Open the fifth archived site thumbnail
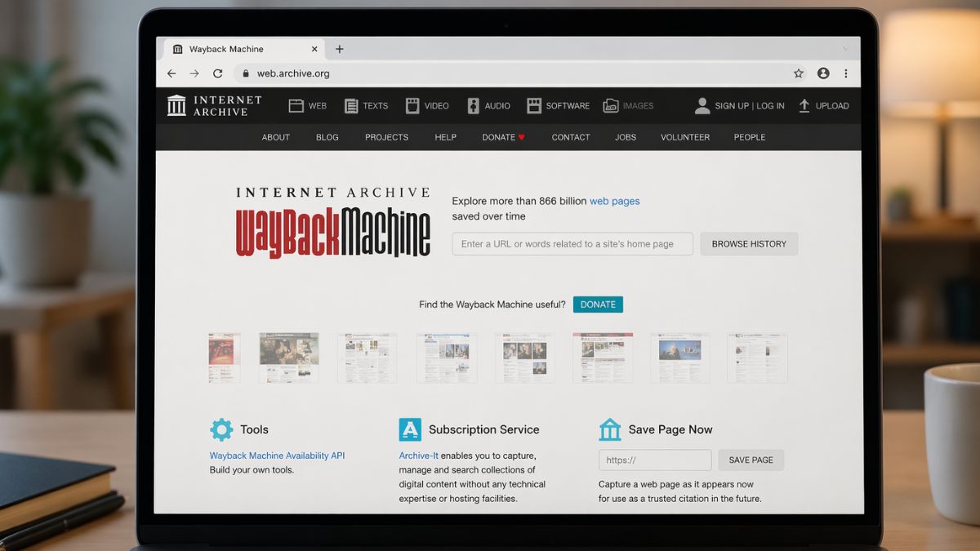This screenshot has width=980, height=551. 524,358
